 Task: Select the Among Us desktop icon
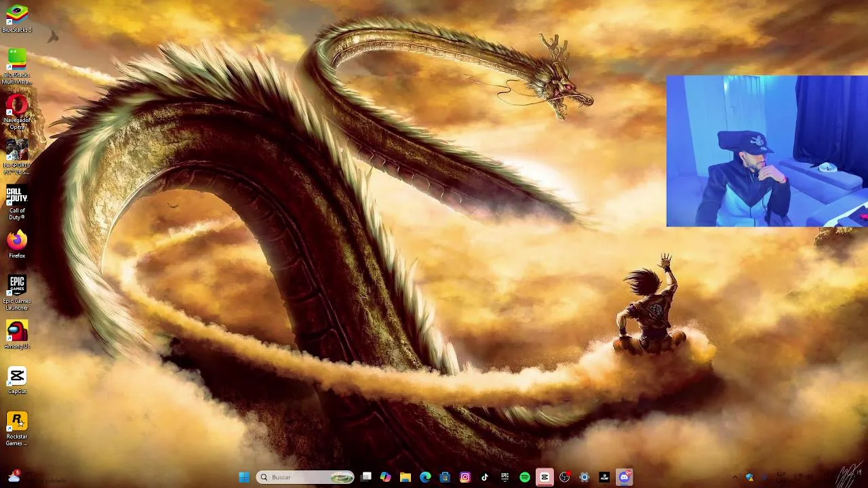pos(17,335)
